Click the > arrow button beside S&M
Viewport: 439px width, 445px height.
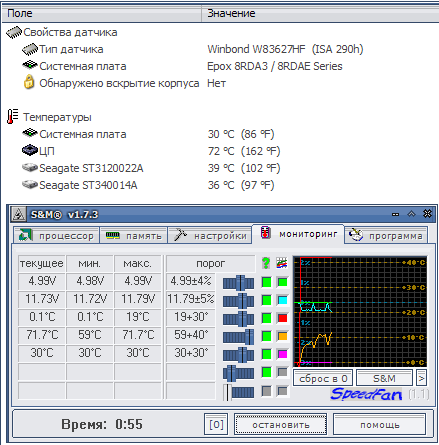[421, 378]
